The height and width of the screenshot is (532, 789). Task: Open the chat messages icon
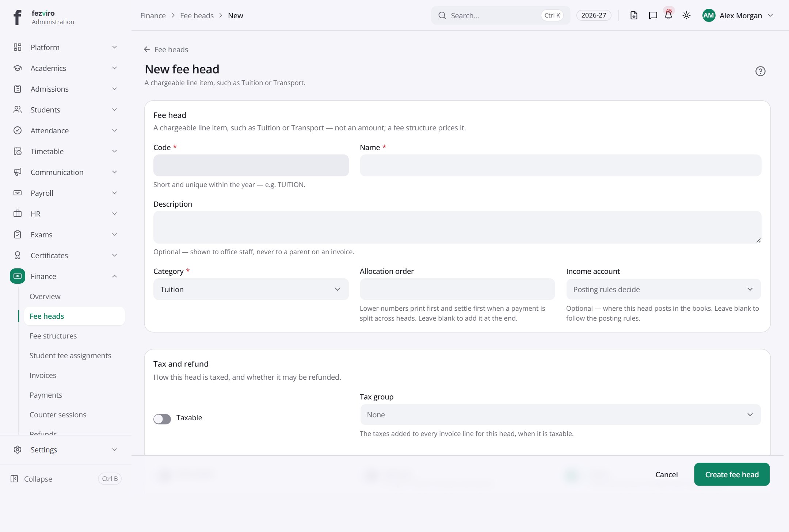(x=653, y=15)
